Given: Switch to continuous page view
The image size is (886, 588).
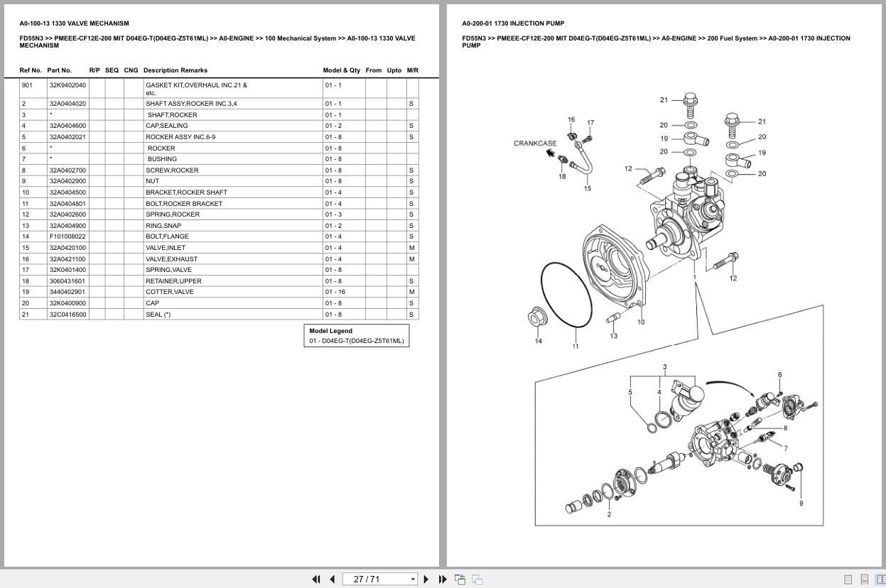Looking at the screenshot, I should [x=865, y=579].
